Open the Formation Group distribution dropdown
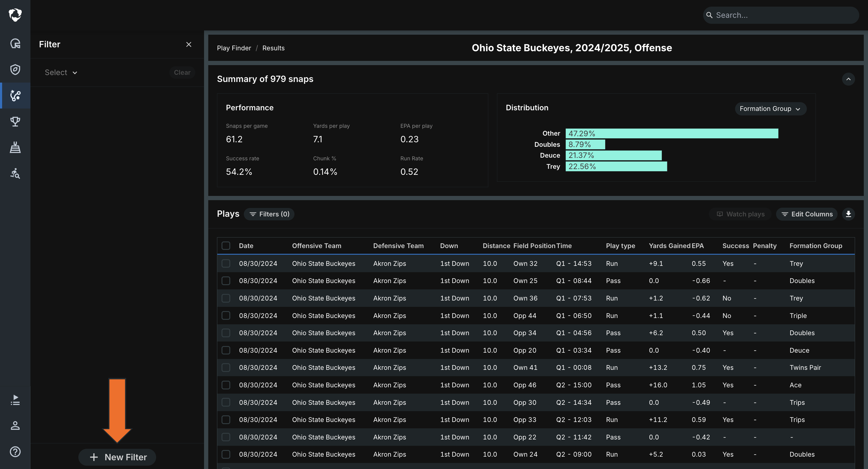The width and height of the screenshot is (868, 469). click(x=770, y=109)
